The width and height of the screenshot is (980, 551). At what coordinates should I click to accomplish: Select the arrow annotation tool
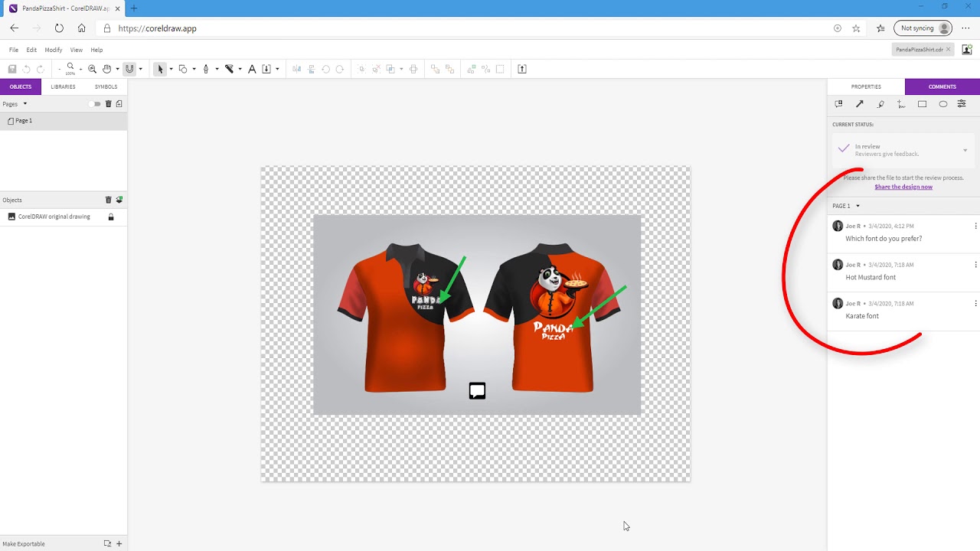(859, 104)
